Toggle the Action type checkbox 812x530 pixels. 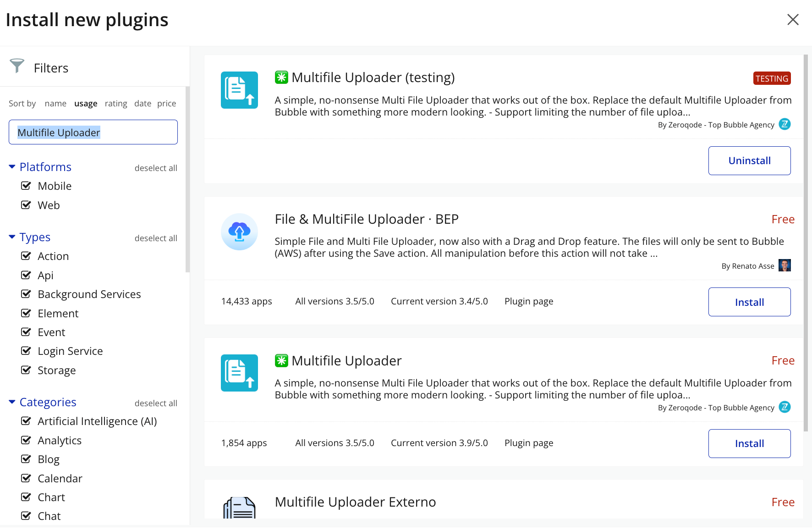tap(26, 256)
